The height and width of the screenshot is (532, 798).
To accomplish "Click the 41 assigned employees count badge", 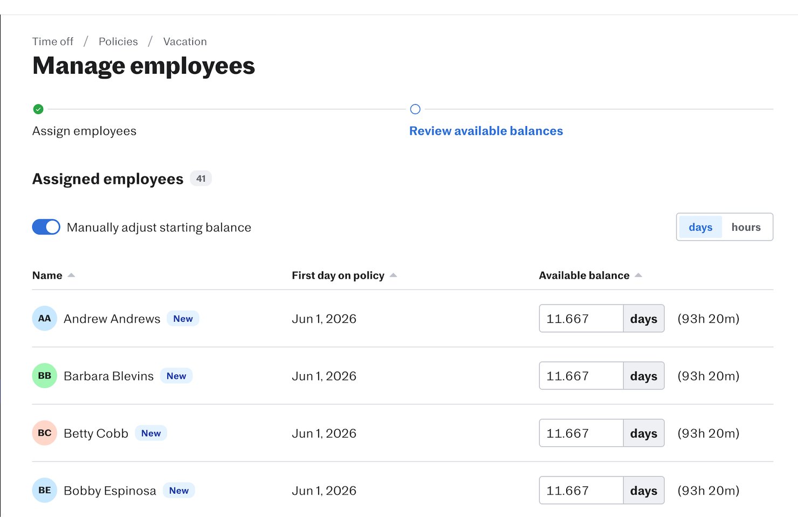I will coord(201,178).
